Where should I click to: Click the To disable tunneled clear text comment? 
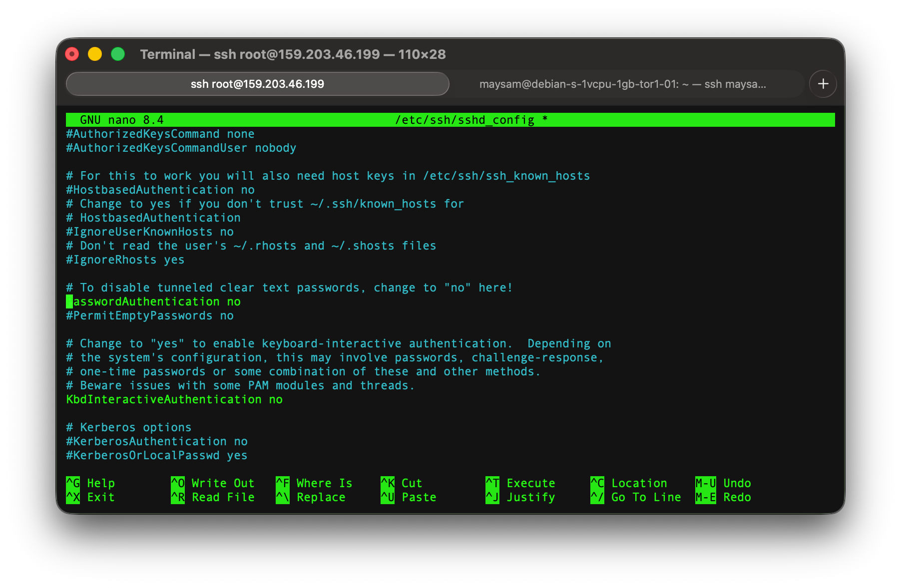(x=290, y=288)
